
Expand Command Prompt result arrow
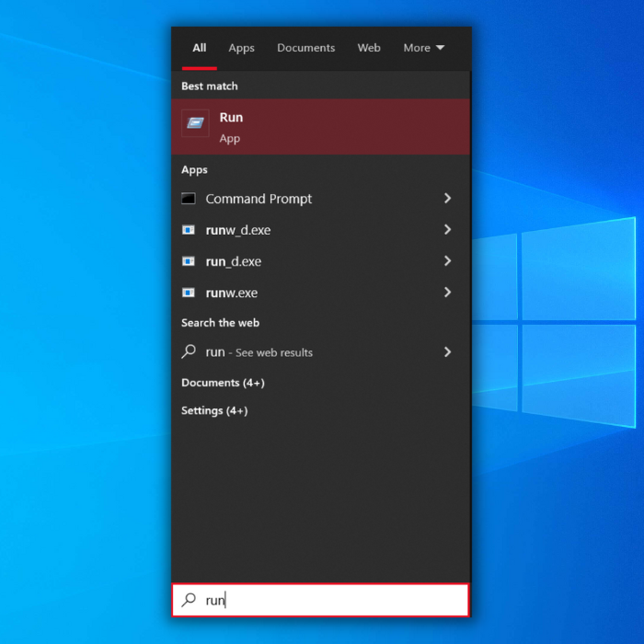447,199
